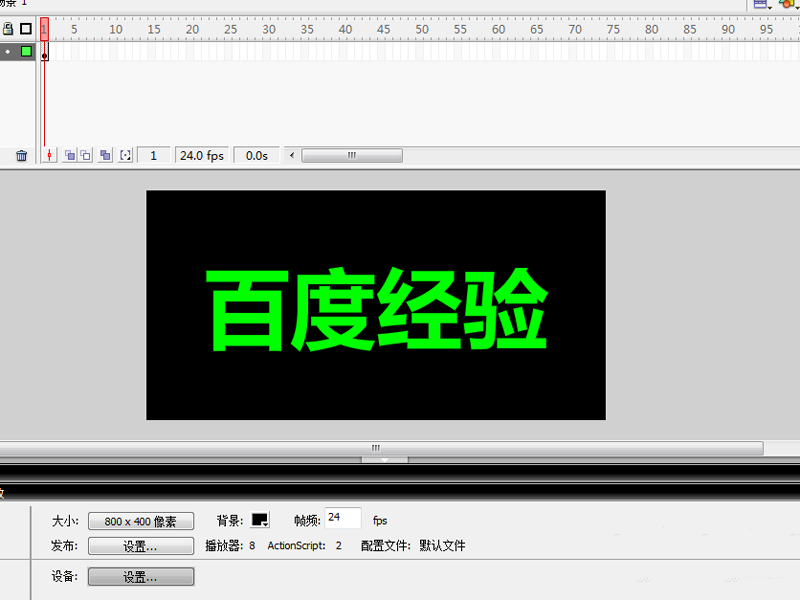Click the edit multiple frames icon

click(x=105, y=156)
